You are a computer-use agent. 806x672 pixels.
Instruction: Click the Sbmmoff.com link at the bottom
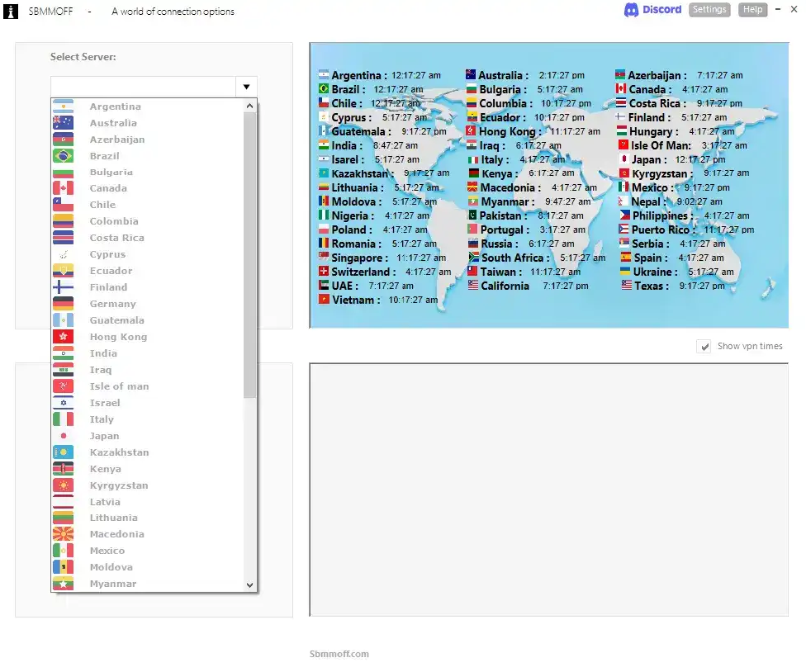(339, 653)
